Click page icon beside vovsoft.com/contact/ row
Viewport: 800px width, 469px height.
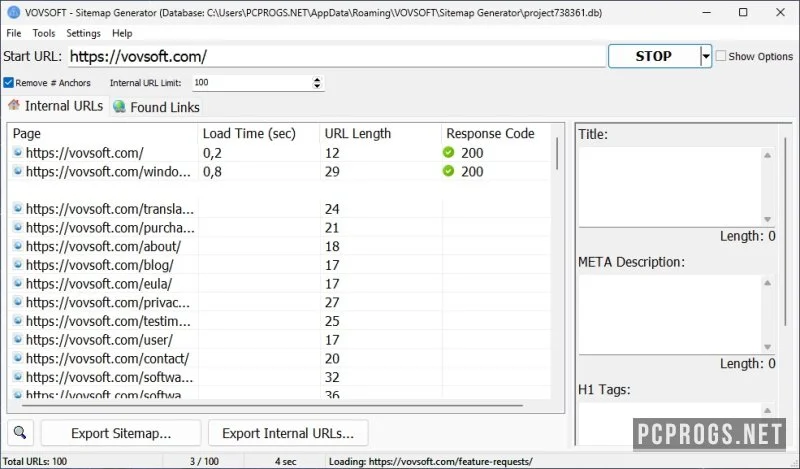(x=18, y=358)
